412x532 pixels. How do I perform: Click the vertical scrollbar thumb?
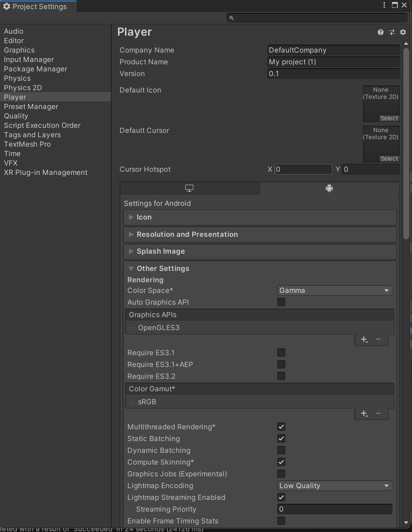coord(406,144)
